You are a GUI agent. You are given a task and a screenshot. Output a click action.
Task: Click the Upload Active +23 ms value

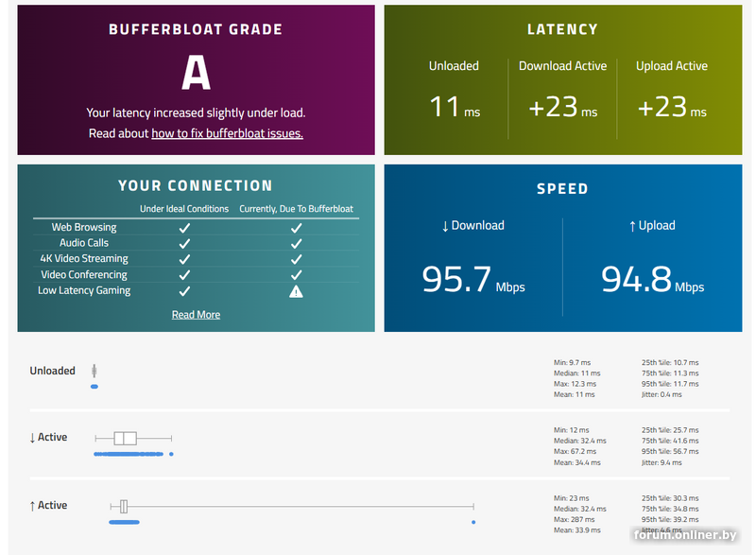pos(672,107)
